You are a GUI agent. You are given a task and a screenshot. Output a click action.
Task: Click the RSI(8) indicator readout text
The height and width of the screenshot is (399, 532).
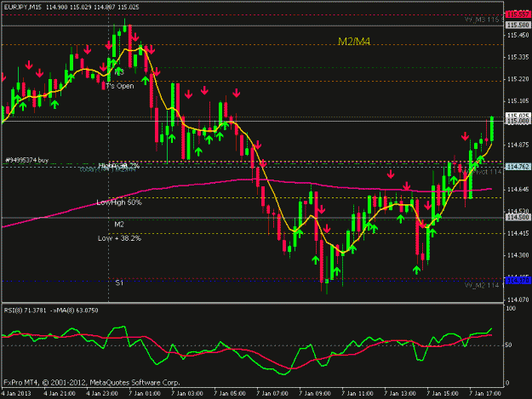[51, 311]
